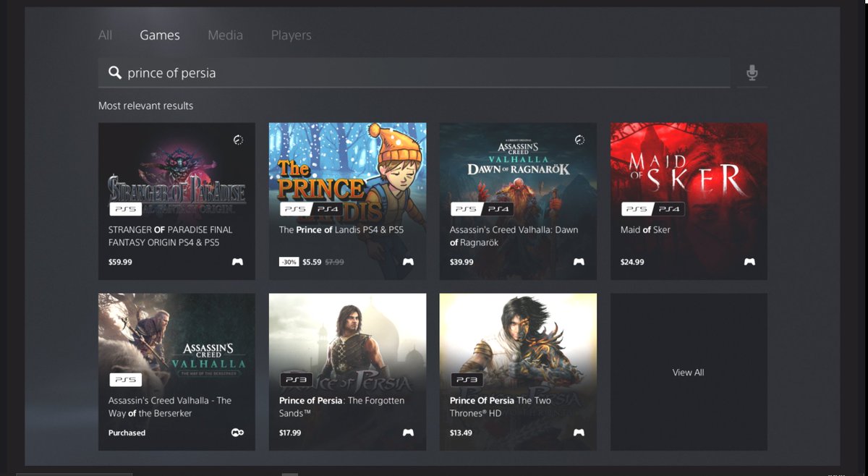Click the $17.99 price
The width and height of the screenshot is (868, 476).
(x=290, y=433)
